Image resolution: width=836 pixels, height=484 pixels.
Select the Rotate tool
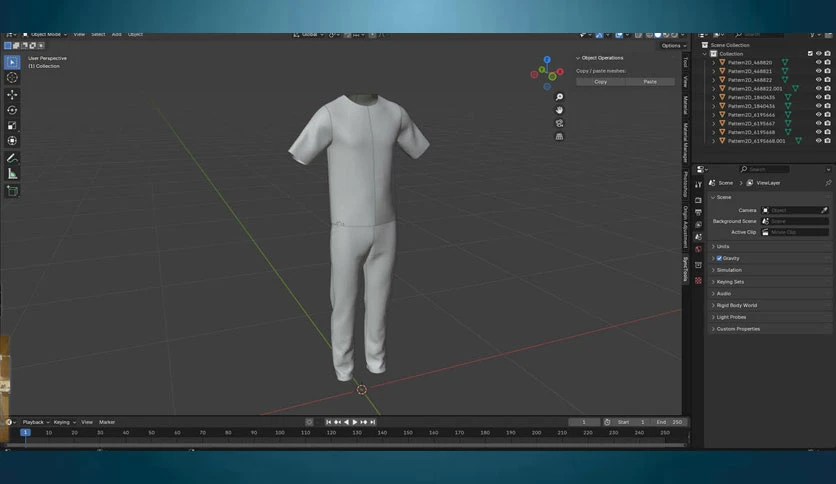pyautogui.click(x=12, y=110)
